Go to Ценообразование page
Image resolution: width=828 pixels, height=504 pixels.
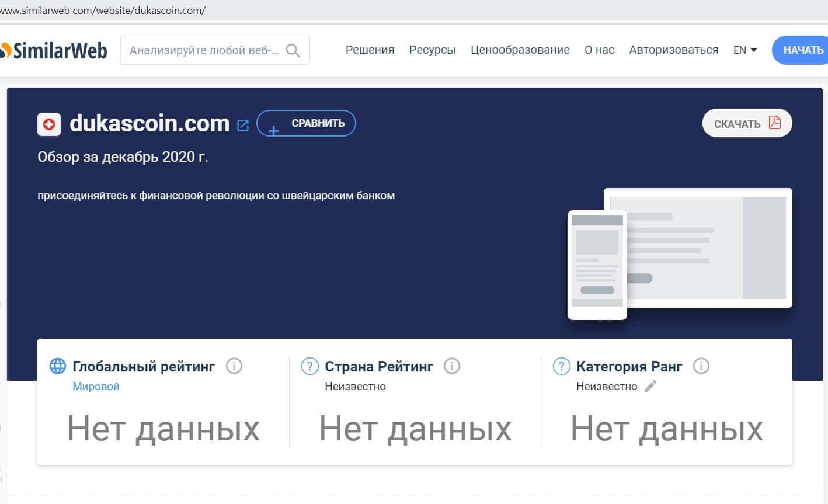tap(520, 50)
